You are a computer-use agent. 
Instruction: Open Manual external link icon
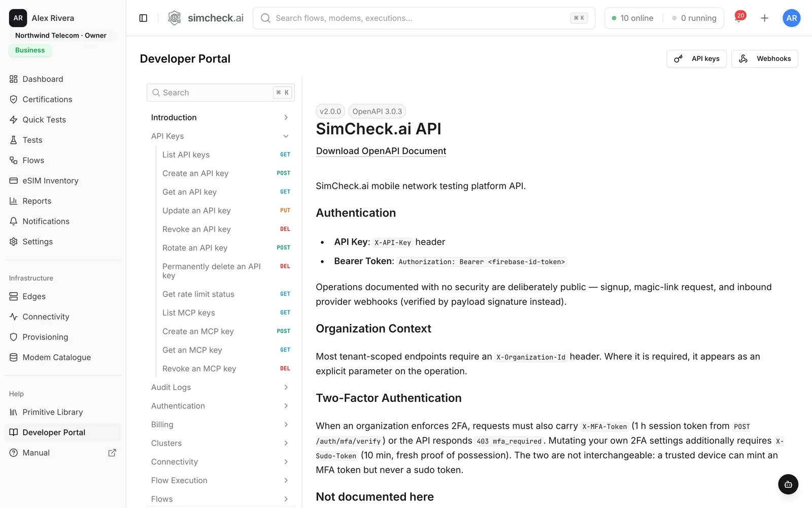112,453
